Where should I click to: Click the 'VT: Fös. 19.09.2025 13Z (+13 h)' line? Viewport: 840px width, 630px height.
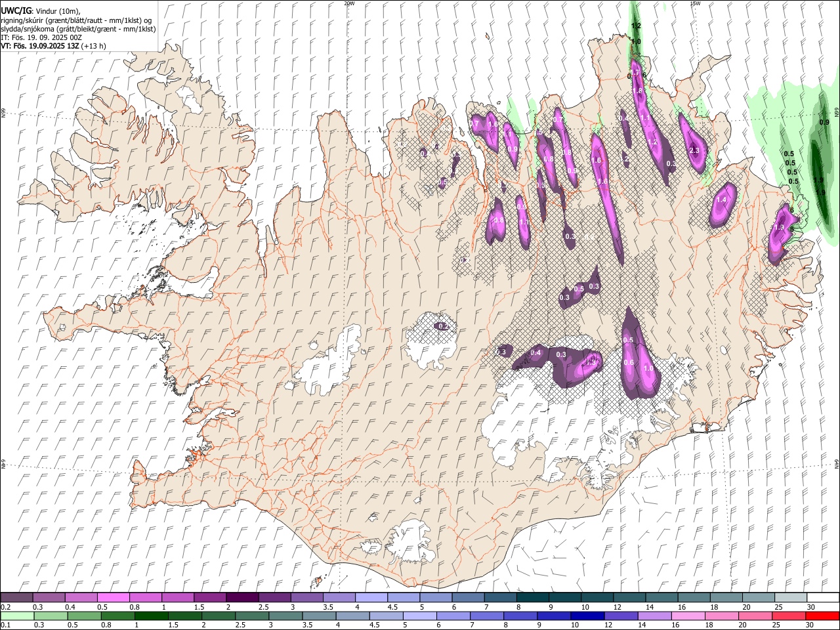pyautogui.click(x=53, y=46)
